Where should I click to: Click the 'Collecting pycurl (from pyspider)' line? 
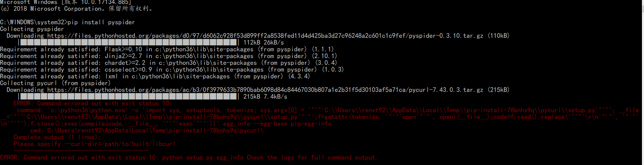click(x=55, y=83)
